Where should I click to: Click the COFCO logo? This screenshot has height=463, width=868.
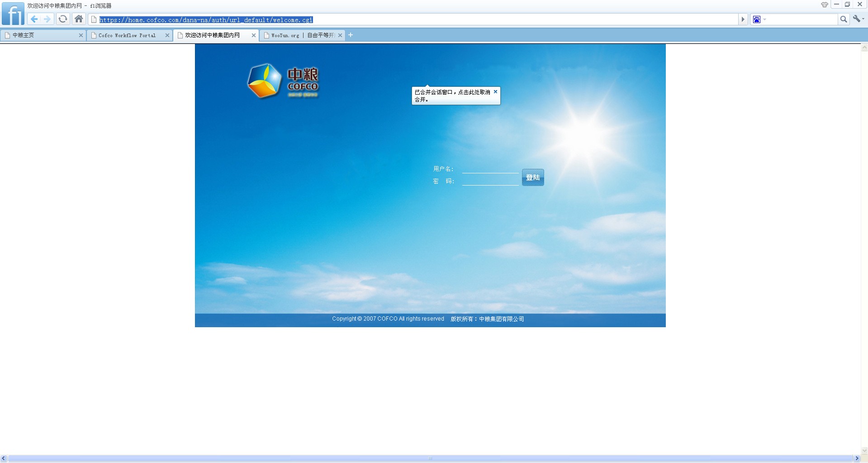click(283, 81)
